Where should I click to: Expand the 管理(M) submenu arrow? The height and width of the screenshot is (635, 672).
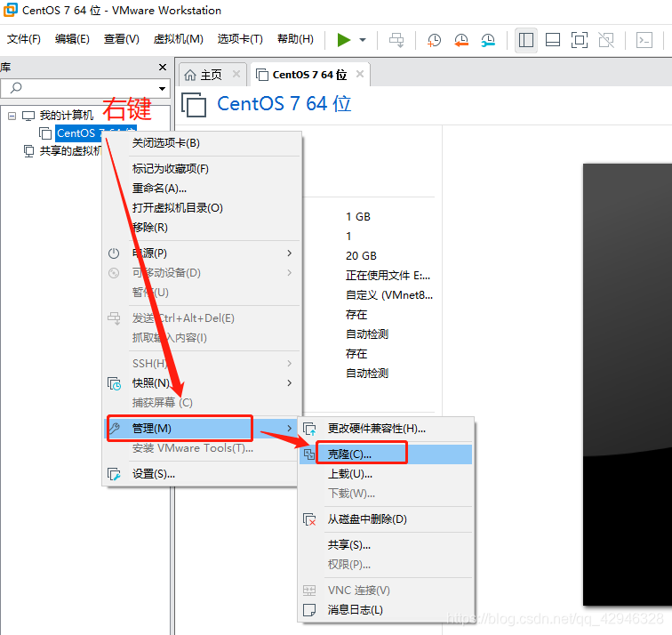click(x=289, y=429)
